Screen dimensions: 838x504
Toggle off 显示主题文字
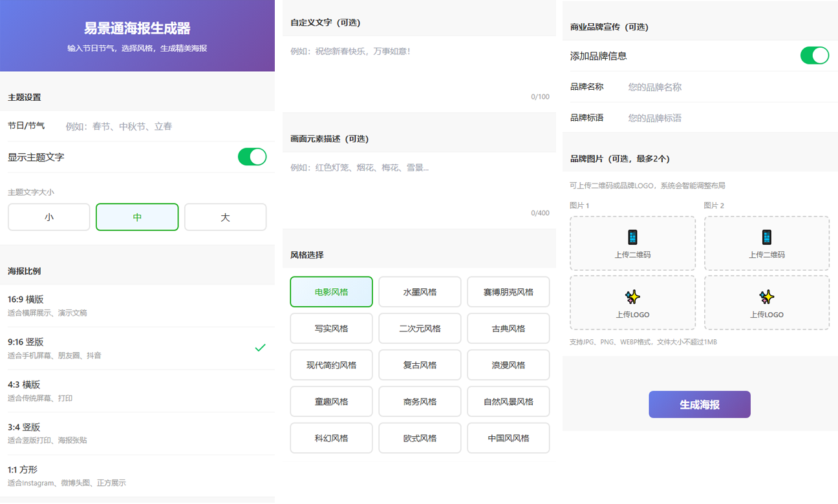pos(252,156)
